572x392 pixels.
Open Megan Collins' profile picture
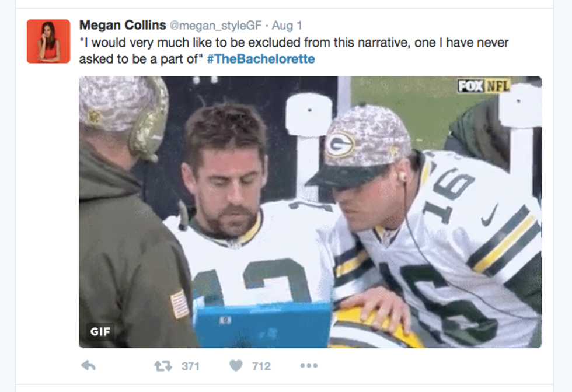[48, 41]
